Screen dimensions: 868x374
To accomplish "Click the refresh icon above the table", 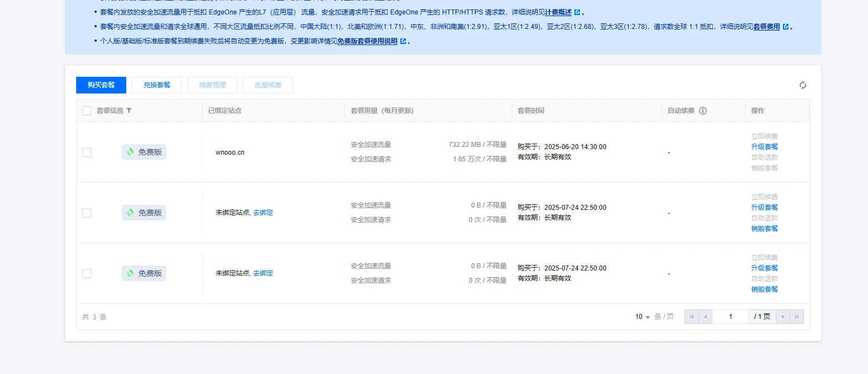I will [x=802, y=85].
